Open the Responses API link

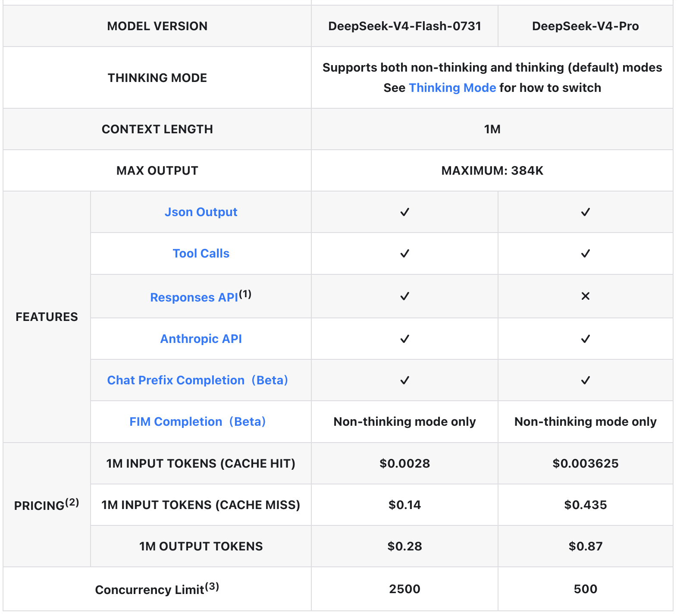pyautogui.click(x=194, y=297)
